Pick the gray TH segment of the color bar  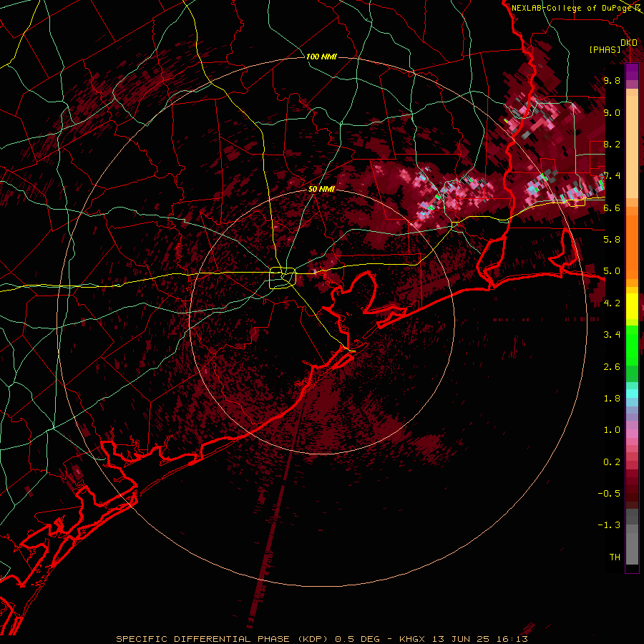(632, 549)
